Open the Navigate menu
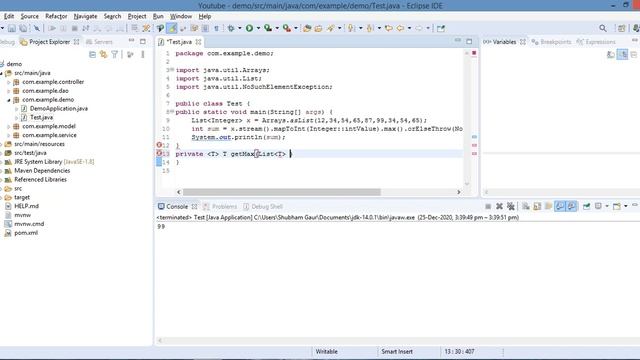Screen dimensions: 640x360 tap(85, 16)
